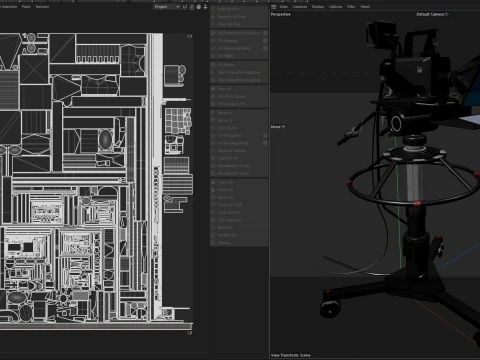Open settings gear for Set UVW from Projection
The image size is (480, 360).
[265, 33]
